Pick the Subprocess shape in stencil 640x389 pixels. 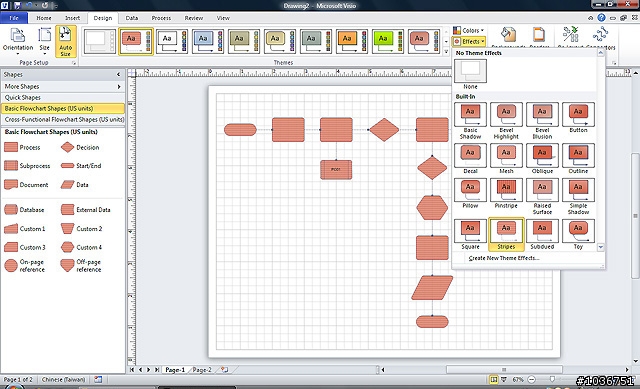tap(27, 166)
